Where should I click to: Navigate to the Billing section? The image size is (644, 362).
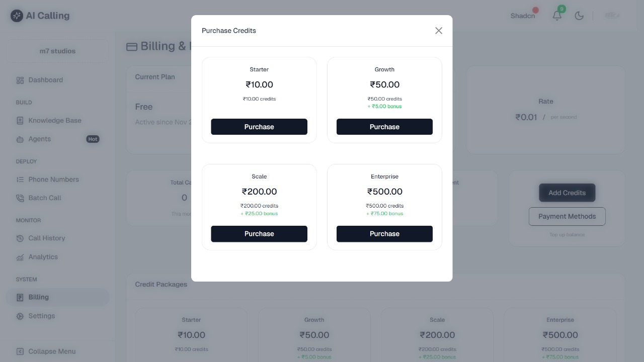click(x=38, y=297)
